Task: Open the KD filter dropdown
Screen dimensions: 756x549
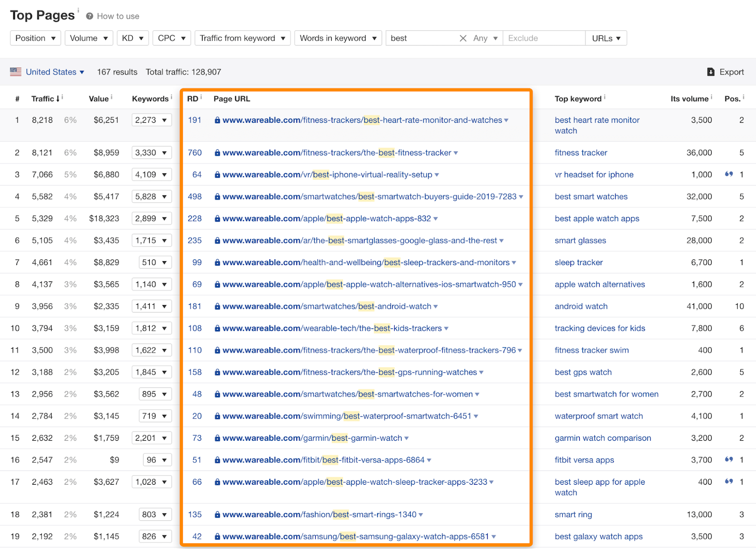Action: [133, 38]
